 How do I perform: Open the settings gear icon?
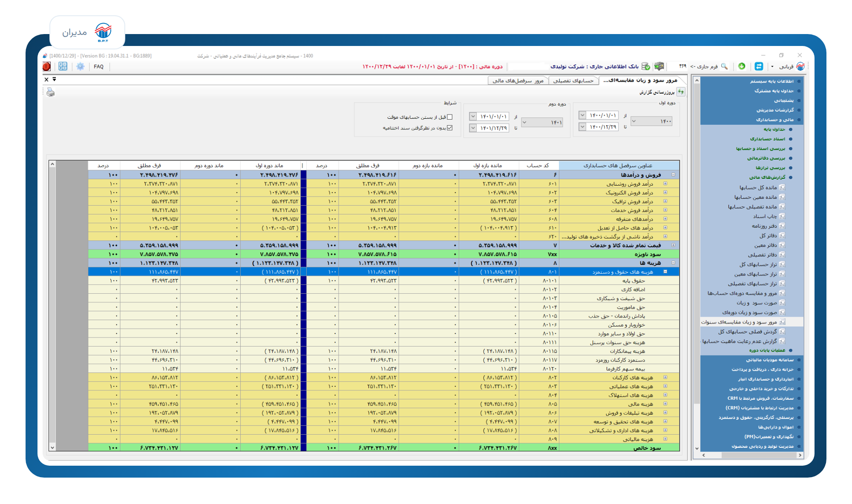point(81,66)
